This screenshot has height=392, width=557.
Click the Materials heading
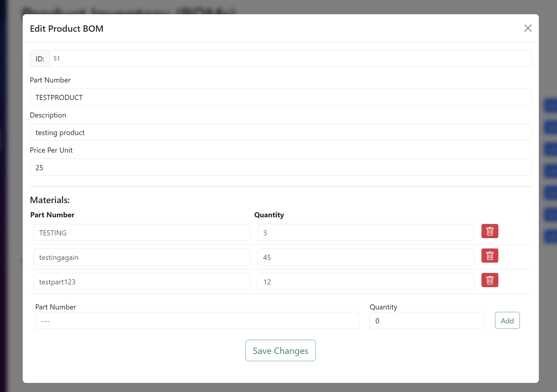pos(50,200)
